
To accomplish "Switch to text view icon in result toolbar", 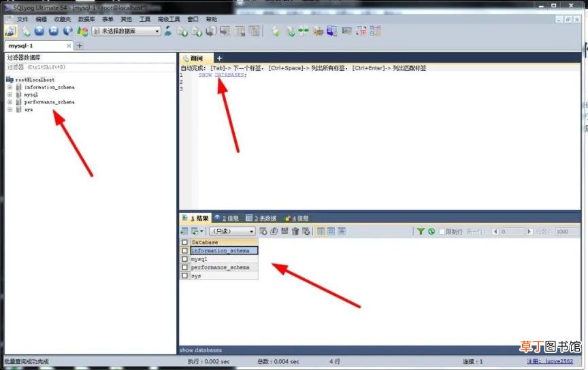I will 342,231.
